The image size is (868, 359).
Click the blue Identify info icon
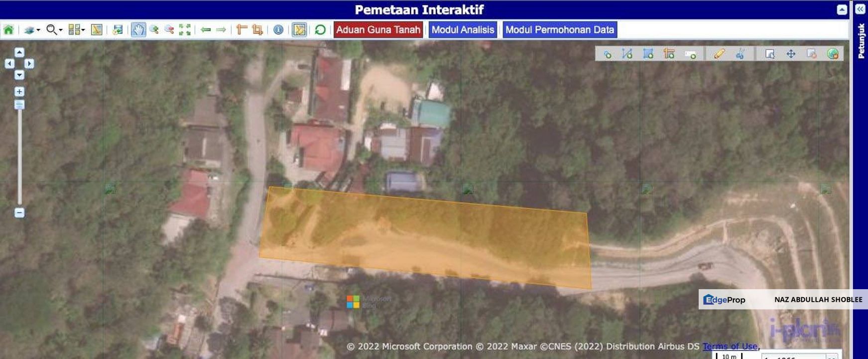278,30
